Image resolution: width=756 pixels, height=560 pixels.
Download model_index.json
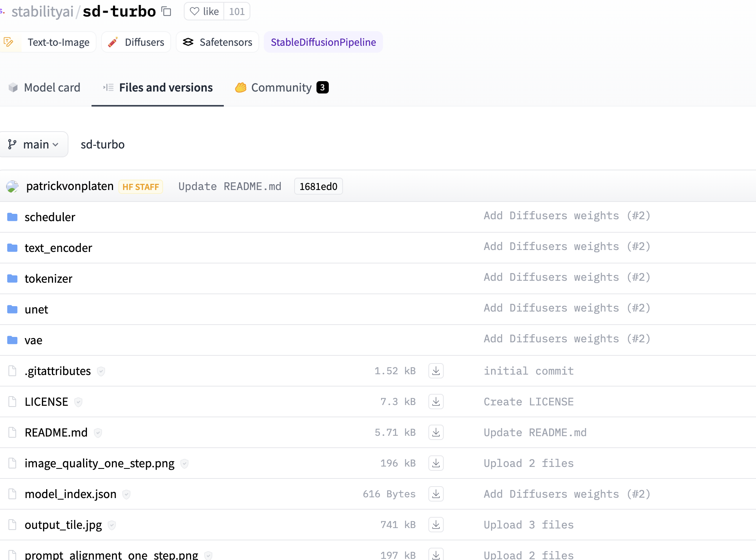[x=436, y=494]
